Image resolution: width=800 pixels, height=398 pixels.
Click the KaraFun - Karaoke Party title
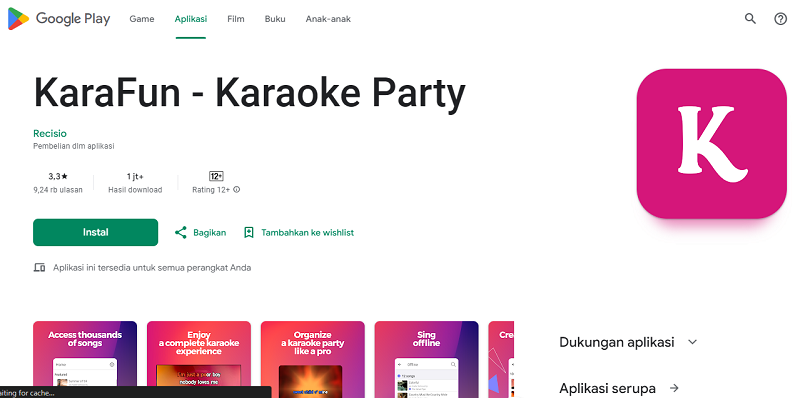tap(249, 93)
